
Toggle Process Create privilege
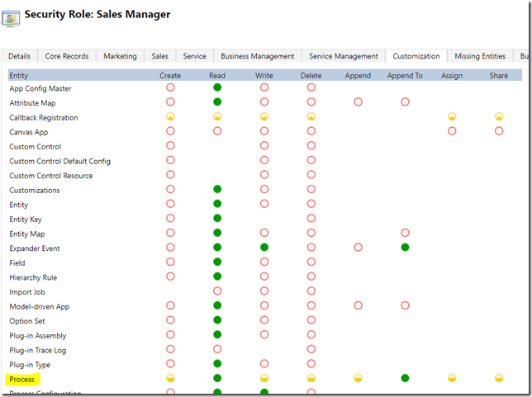coord(170,378)
